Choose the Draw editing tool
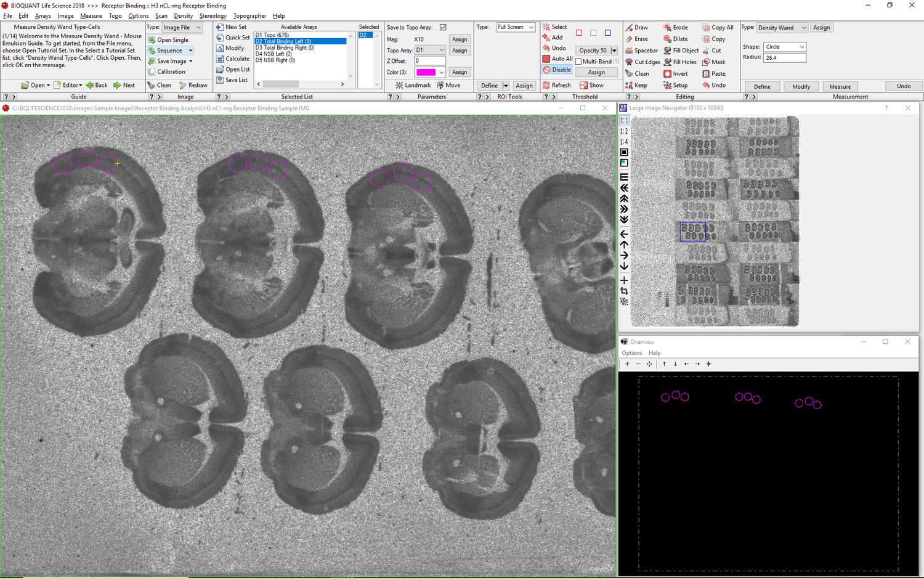The height and width of the screenshot is (578, 924). click(637, 28)
